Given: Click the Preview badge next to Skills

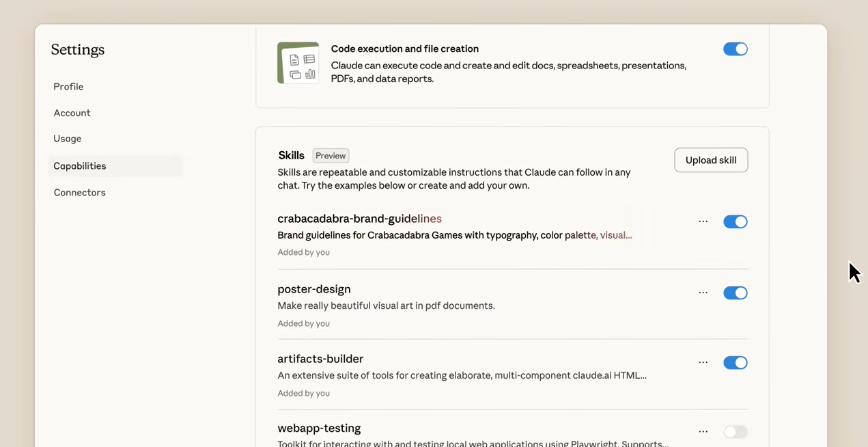Looking at the screenshot, I should click(x=331, y=156).
